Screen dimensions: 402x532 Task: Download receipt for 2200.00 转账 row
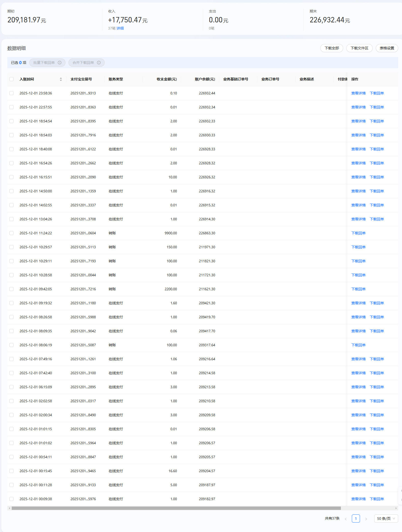[358, 289]
